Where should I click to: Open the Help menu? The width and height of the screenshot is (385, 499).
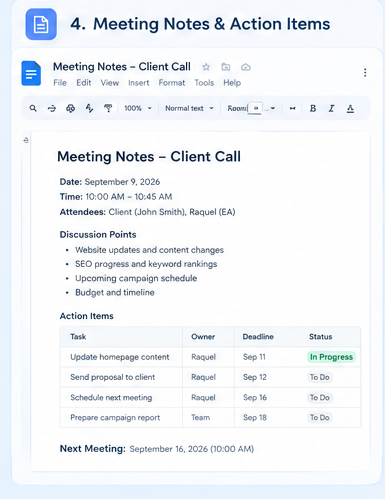232,83
